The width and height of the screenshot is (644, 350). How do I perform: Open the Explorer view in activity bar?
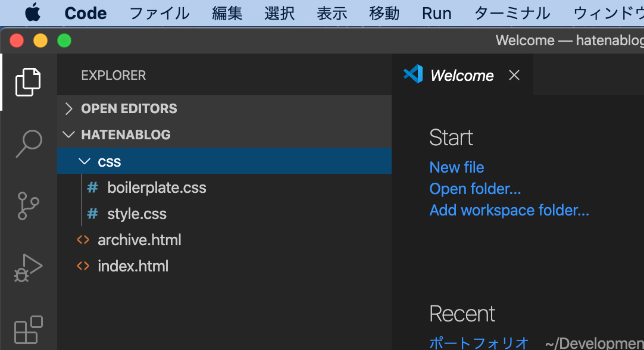28,82
